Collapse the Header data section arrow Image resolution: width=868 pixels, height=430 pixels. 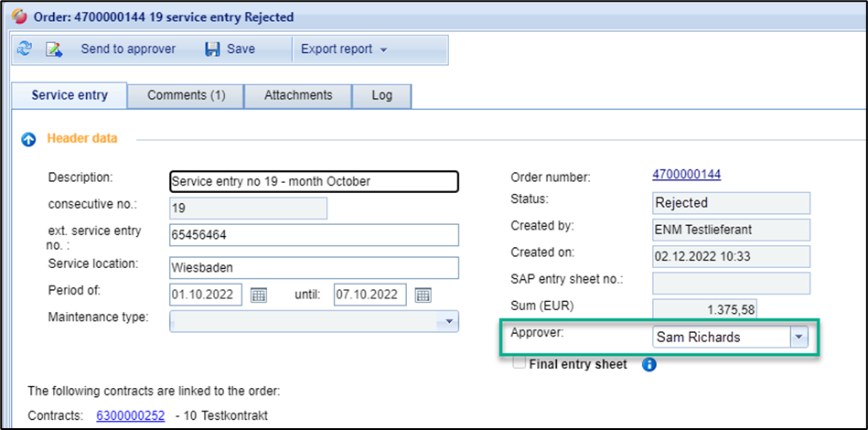28,139
